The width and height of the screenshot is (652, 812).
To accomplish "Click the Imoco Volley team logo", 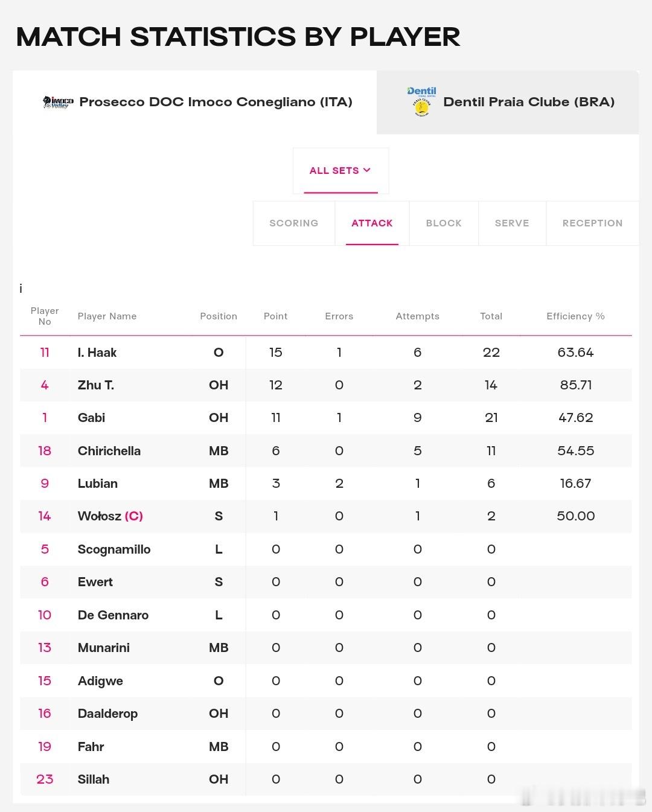I will [x=58, y=102].
